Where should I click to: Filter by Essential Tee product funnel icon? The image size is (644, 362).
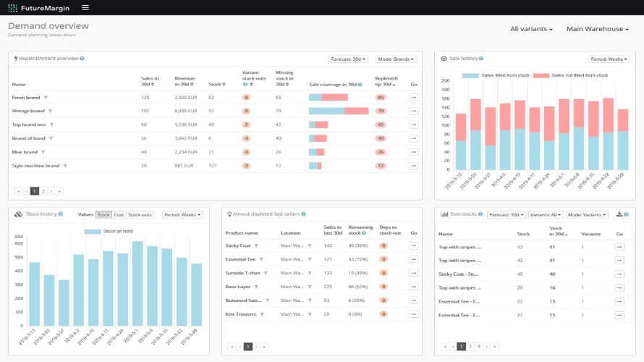(x=261, y=259)
